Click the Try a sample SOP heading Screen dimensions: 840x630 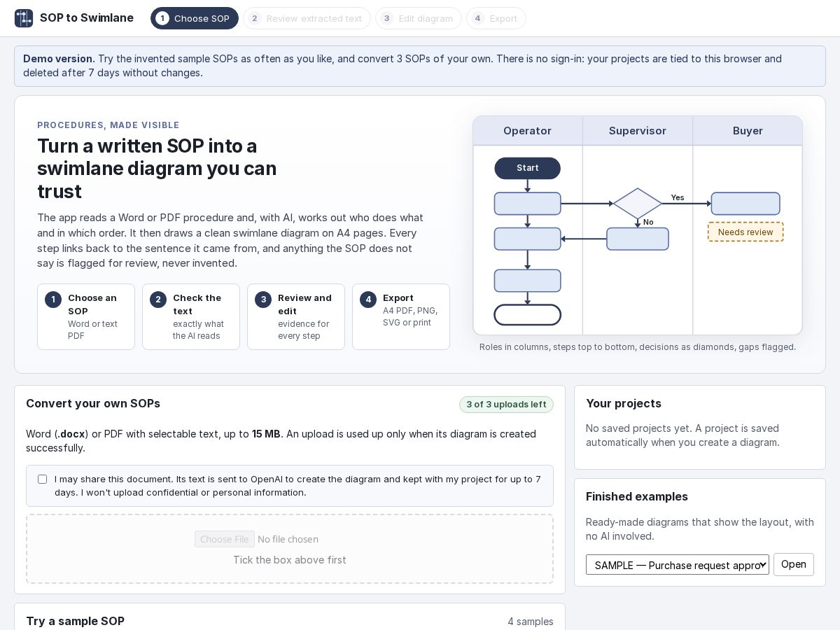point(76,621)
